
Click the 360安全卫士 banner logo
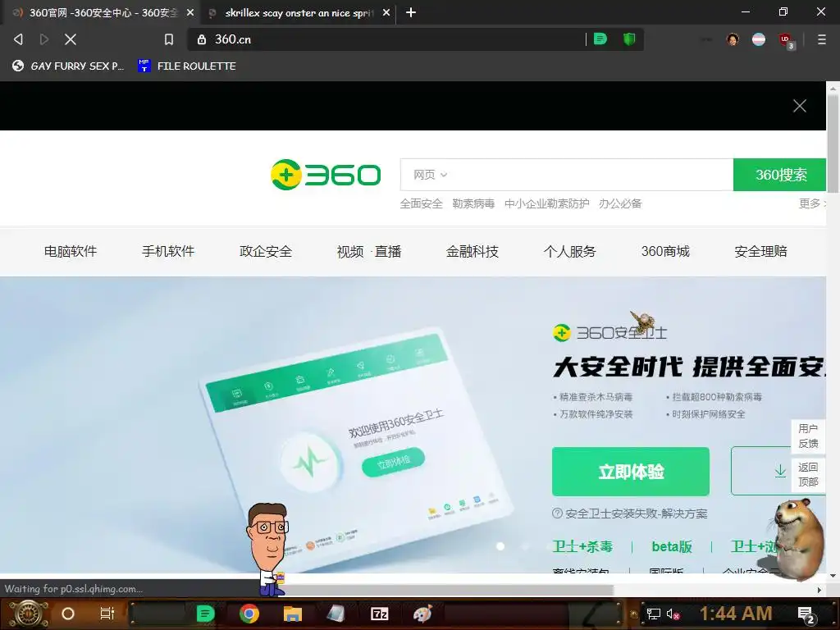[609, 333]
